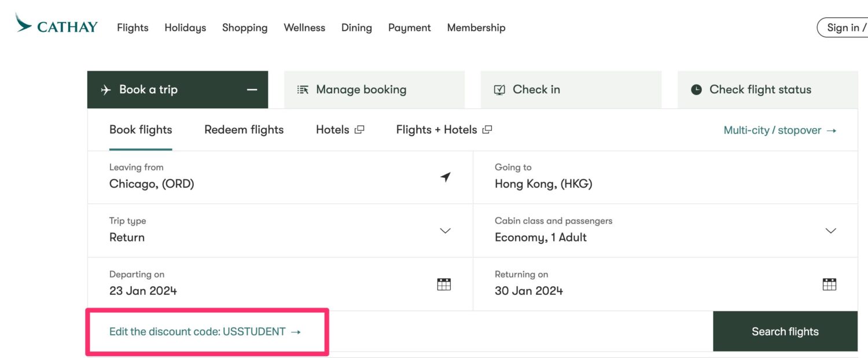Screen dimensions: 868x358
Task: Open the returning date calendar icon
Action: click(829, 284)
